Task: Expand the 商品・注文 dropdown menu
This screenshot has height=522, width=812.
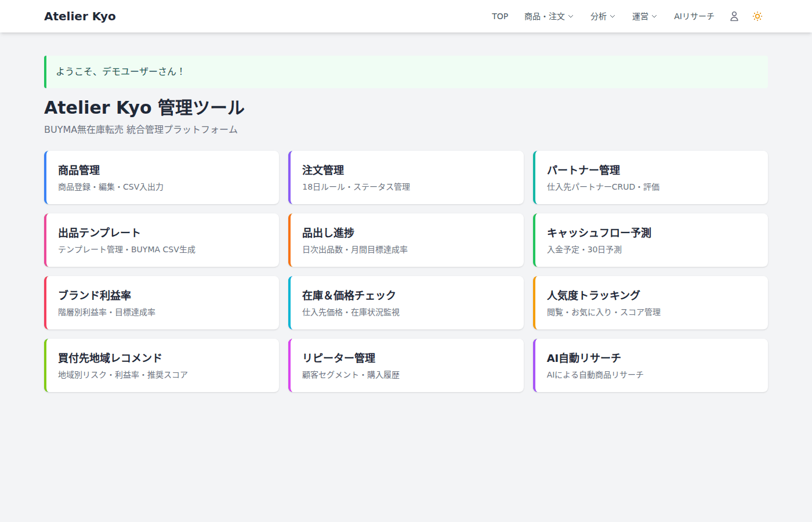Action: point(549,16)
